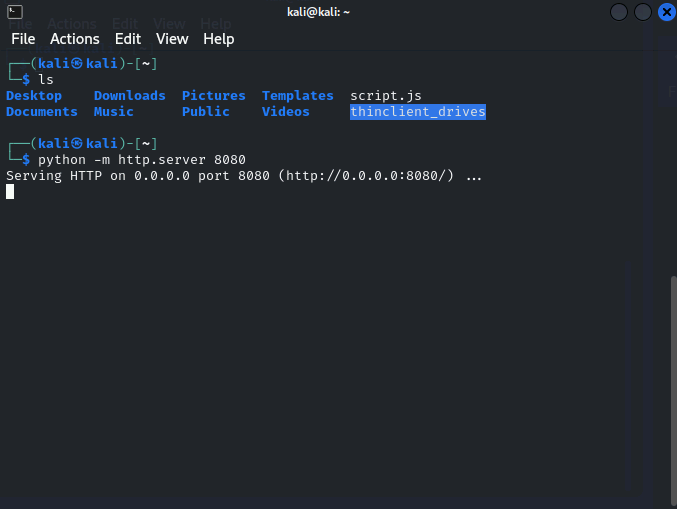Click the Downloads directory name
Viewport: 677px width, 509px height.
click(130, 95)
